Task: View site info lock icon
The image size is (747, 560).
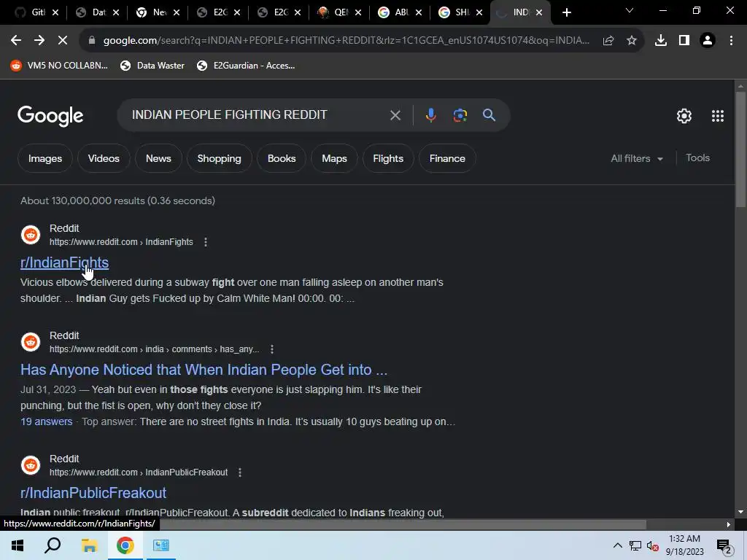Action: pos(92,41)
